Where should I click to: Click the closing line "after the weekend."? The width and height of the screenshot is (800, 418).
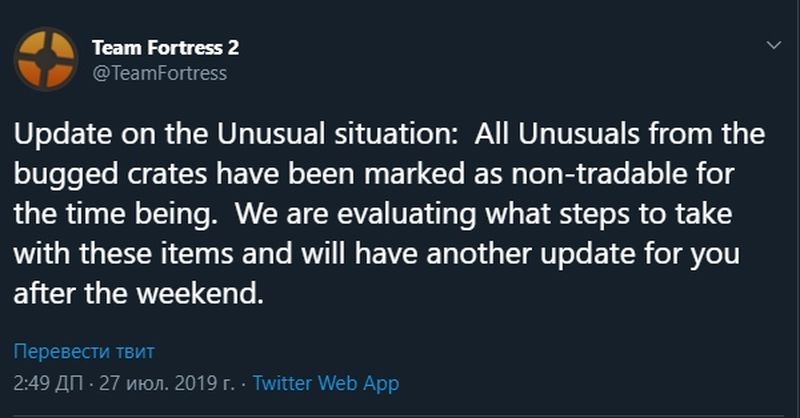click(x=138, y=293)
